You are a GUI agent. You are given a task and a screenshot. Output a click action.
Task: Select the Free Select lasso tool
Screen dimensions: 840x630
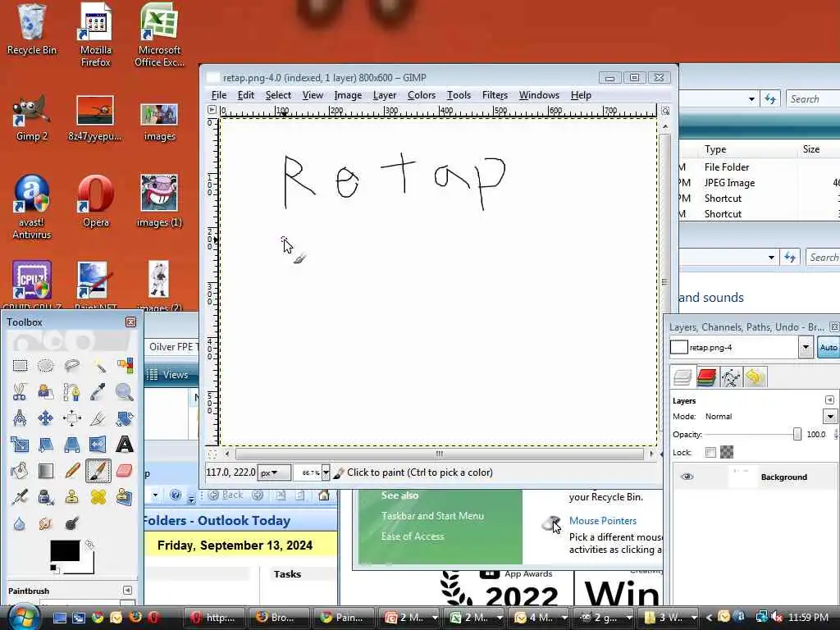point(72,366)
